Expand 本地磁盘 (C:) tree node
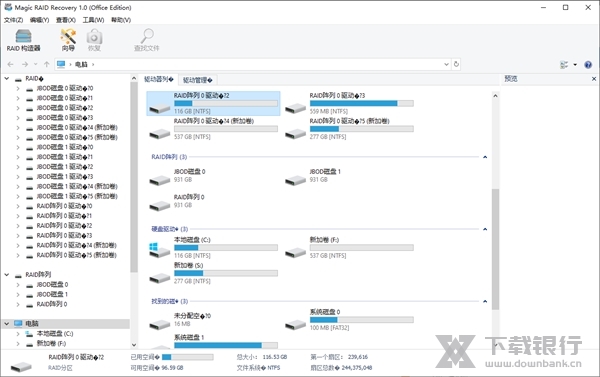Image resolution: width=600 pixels, height=377 pixels. (x=18, y=334)
